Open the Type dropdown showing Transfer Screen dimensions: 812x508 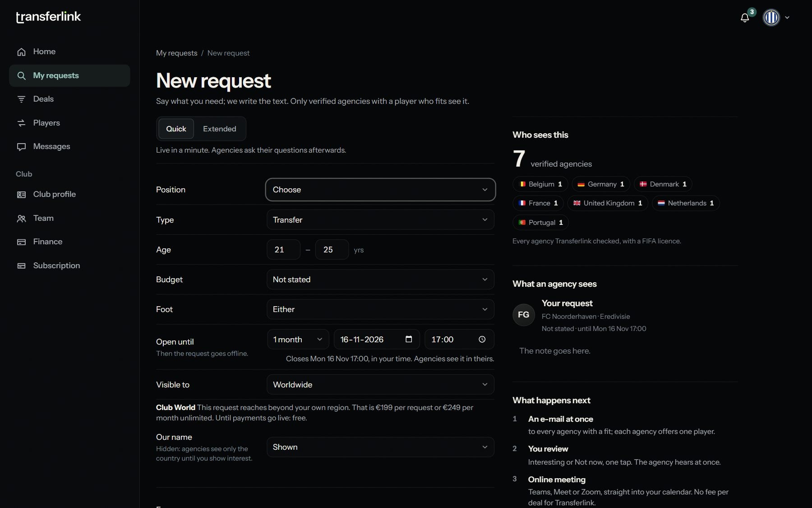coord(380,220)
